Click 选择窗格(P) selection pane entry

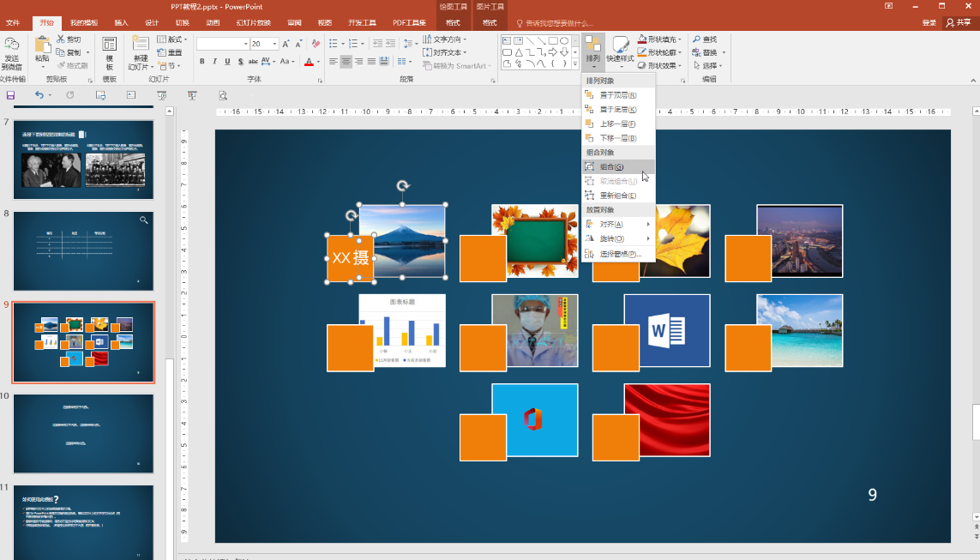point(619,254)
